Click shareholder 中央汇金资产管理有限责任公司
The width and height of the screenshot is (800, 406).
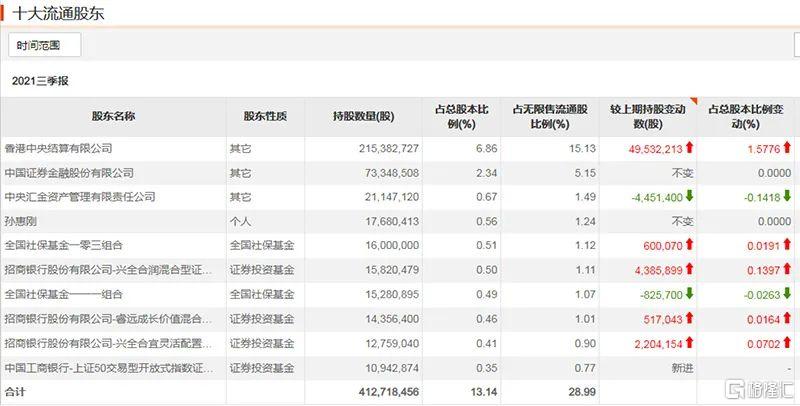[x=80, y=197]
